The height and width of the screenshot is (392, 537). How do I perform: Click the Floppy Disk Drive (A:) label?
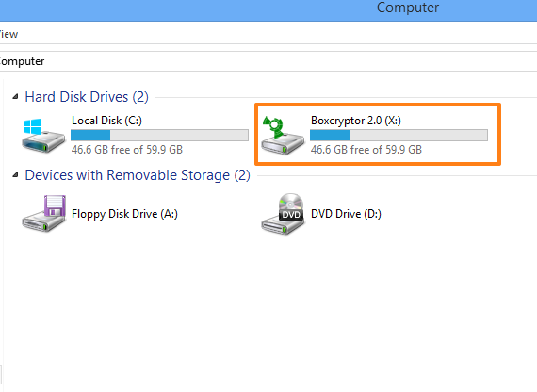click(124, 214)
